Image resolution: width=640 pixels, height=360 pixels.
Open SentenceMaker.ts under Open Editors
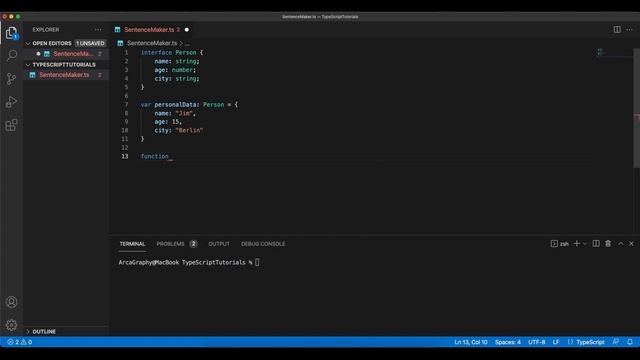coord(66,54)
